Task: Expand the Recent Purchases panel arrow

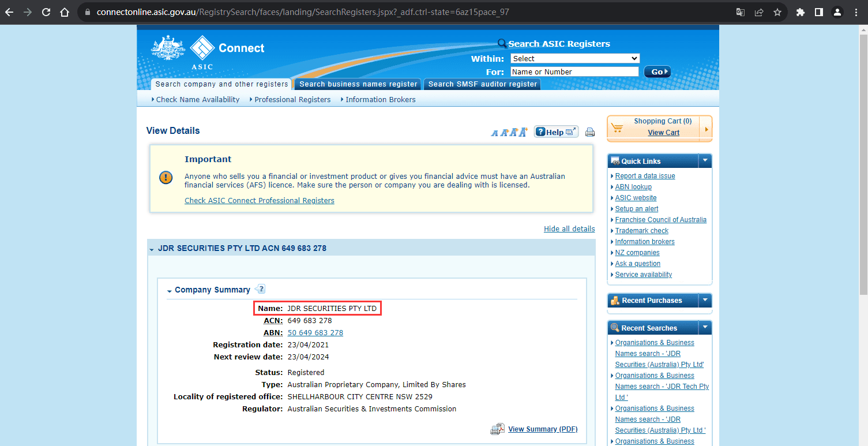Action: (x=705, y=300)
